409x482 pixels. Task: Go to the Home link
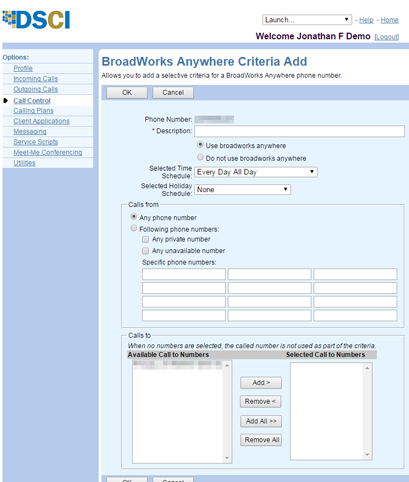(x=389, y=20)
